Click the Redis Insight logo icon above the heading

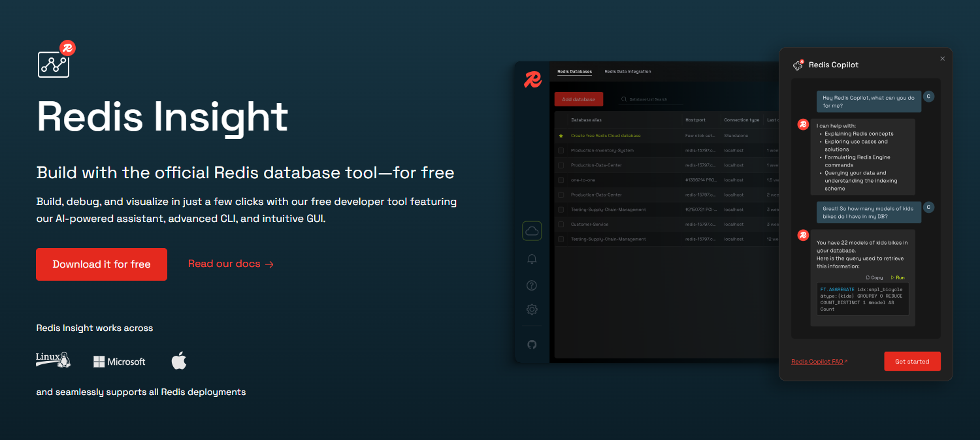(56, 59)
